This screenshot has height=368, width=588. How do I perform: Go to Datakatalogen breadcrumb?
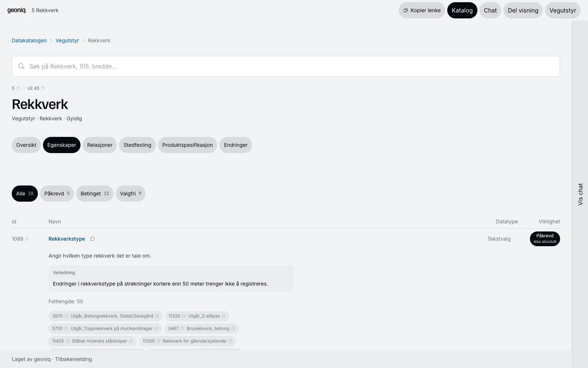[x=29, y=40]
